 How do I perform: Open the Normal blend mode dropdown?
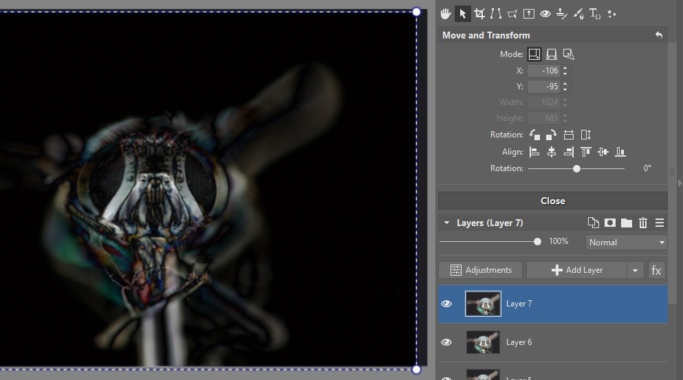coord(626,242)
